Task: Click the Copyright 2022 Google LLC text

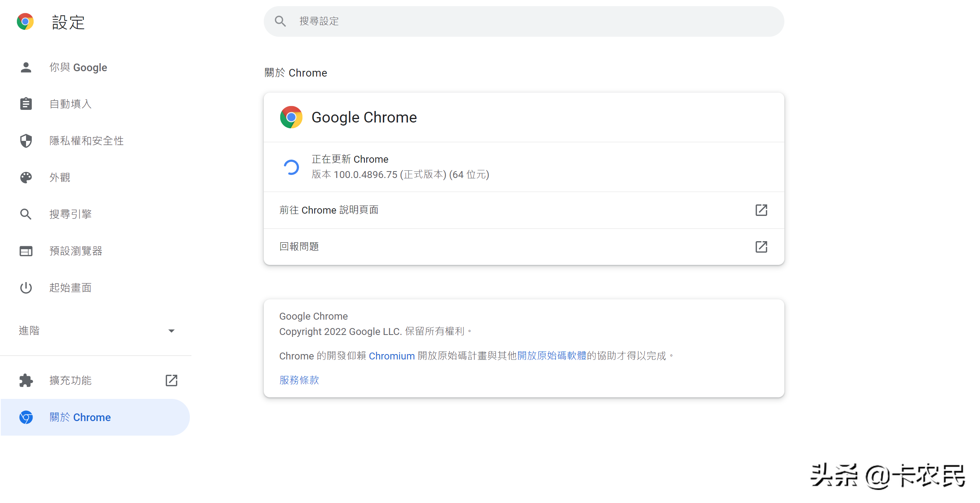Action: tap(340, 332)
